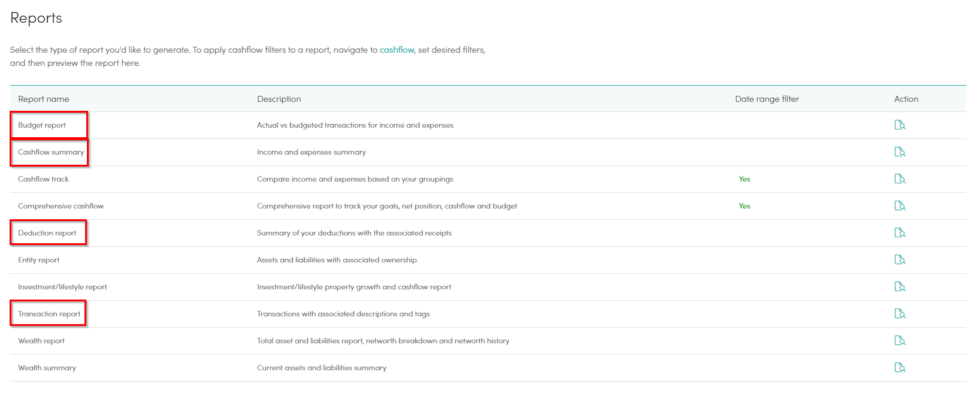Open Transaction report preview icon

point(900,314)
